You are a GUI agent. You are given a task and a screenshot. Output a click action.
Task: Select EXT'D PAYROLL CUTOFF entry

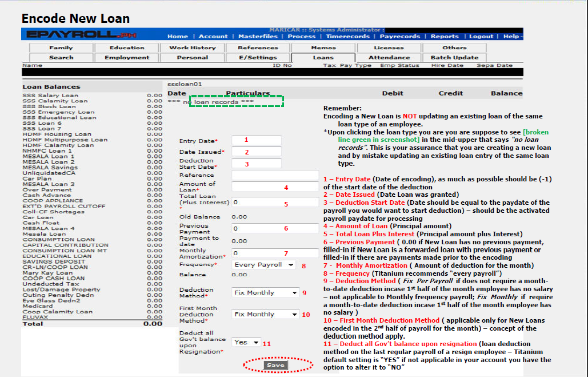[x=64, y=206]
